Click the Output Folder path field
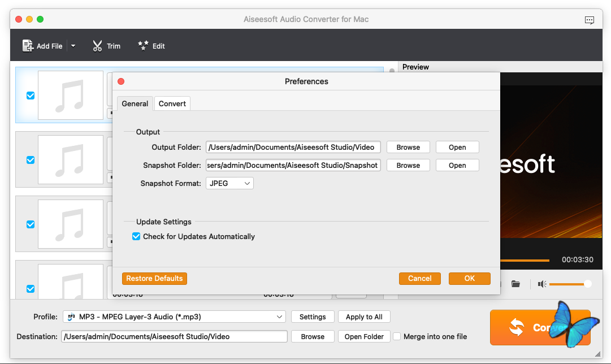Image resolution: width=611 pixels, height=364 pixels. 293,147
